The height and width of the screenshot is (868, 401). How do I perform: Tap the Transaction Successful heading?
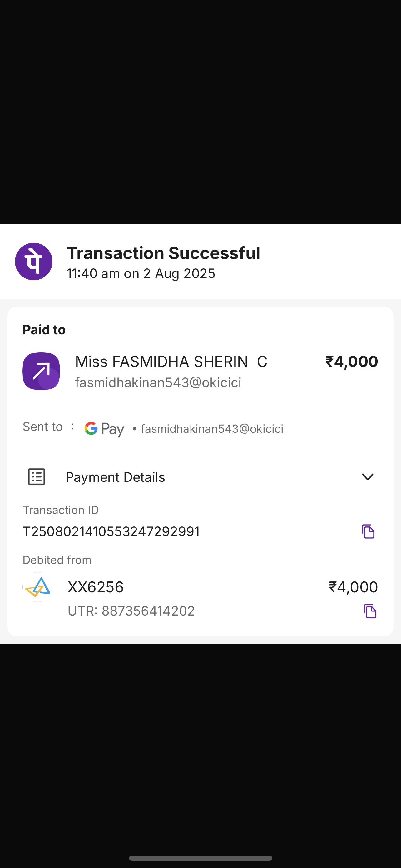click(163, 253)
